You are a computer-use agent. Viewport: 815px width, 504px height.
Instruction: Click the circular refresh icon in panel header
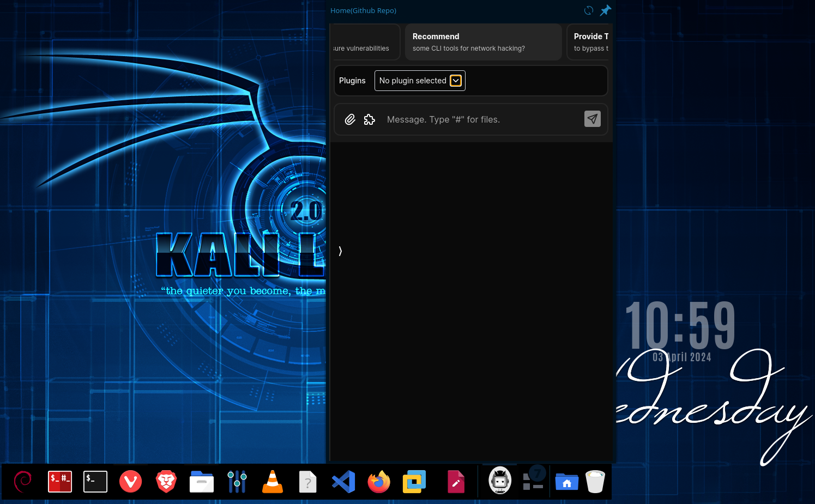589,10
